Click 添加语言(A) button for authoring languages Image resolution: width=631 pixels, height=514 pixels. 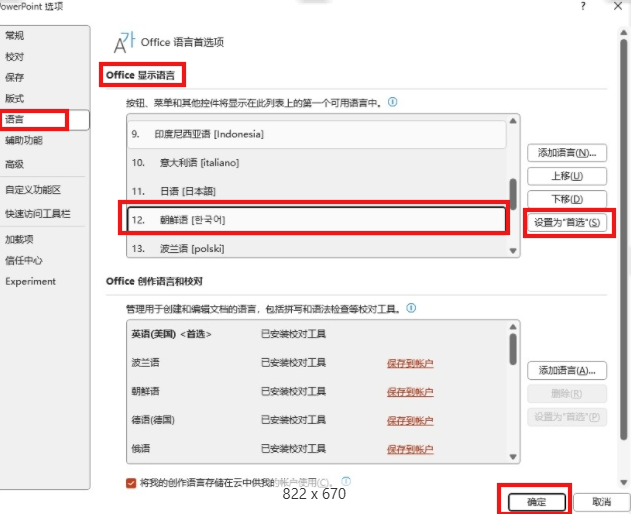[x=567, y=370]
